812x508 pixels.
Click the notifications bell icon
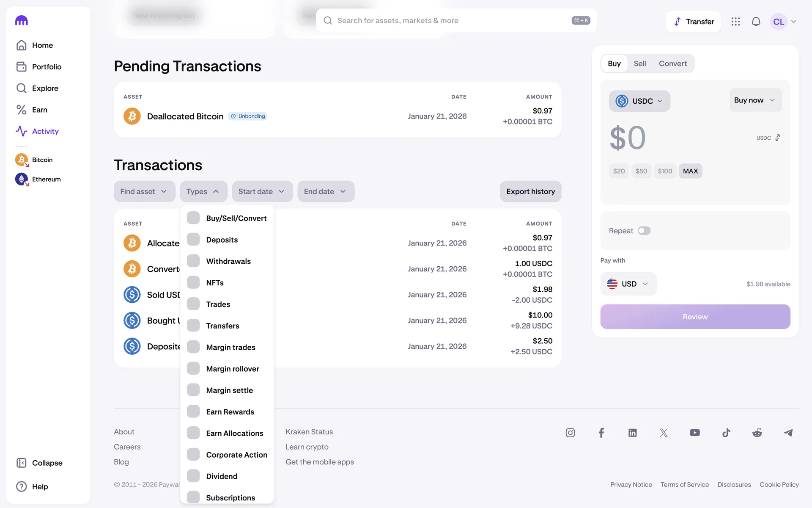click(756, 22)
